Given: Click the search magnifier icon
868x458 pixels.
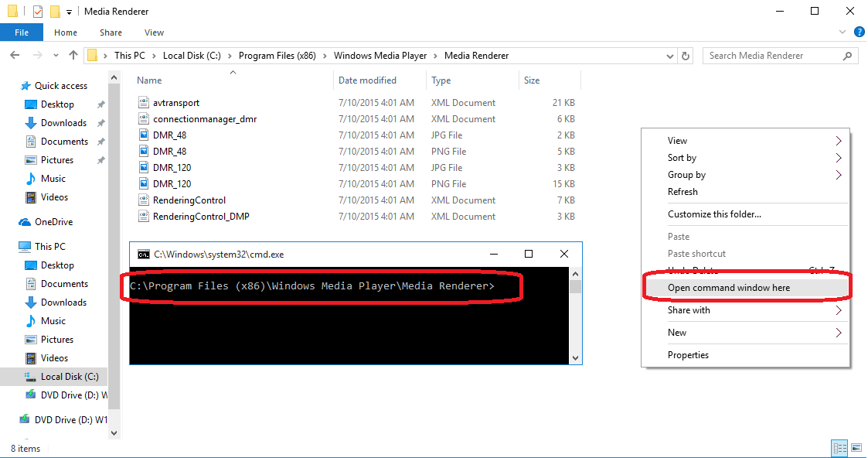Looking at the screenshot, I should point(848,56).
